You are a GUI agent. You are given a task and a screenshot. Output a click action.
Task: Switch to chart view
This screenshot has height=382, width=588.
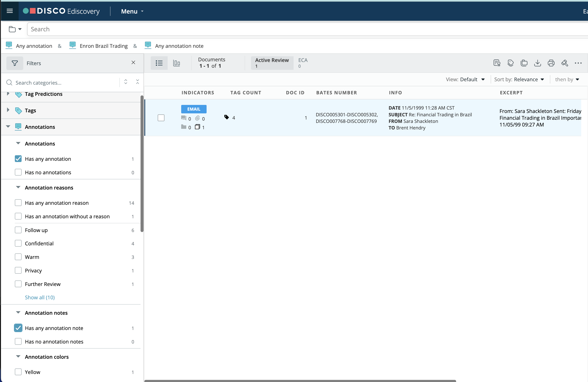pyautogui.click(x=176, y=63)
